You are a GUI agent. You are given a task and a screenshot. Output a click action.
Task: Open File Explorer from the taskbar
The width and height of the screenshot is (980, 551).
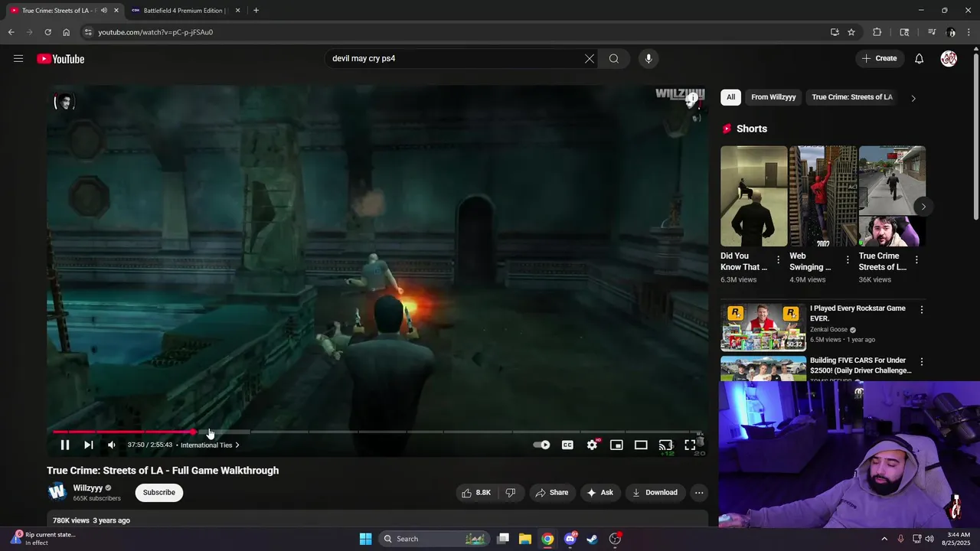point(525,539)
